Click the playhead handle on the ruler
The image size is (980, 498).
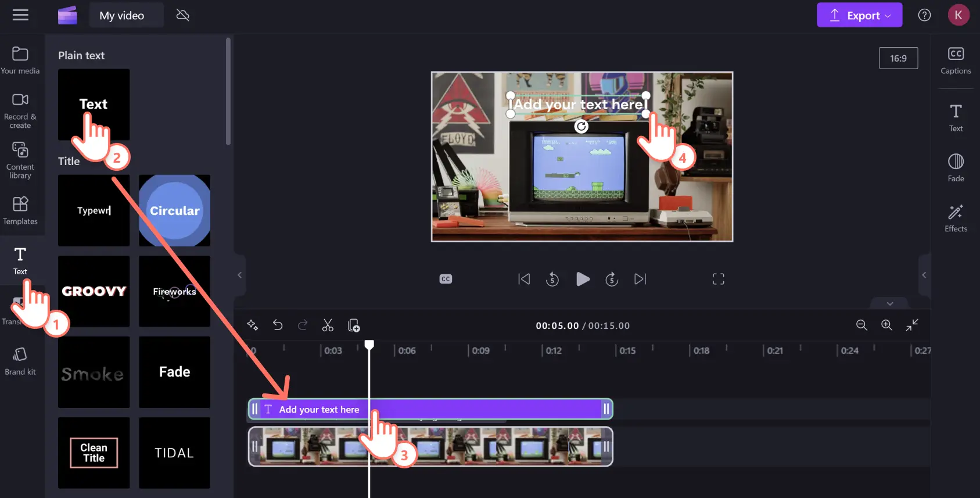pos(369,345)
